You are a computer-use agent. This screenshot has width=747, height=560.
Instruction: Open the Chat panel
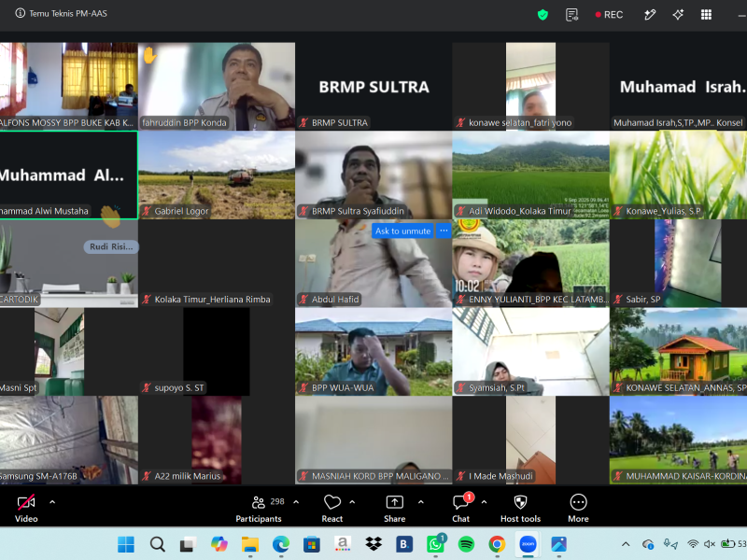[x=460, y=508]
